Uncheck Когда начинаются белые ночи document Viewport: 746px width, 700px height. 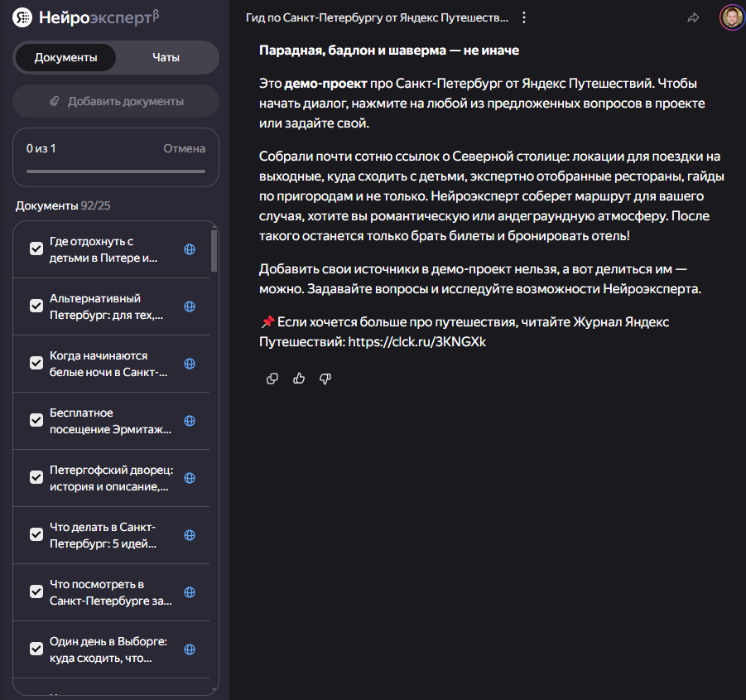(x=36, y=363)
